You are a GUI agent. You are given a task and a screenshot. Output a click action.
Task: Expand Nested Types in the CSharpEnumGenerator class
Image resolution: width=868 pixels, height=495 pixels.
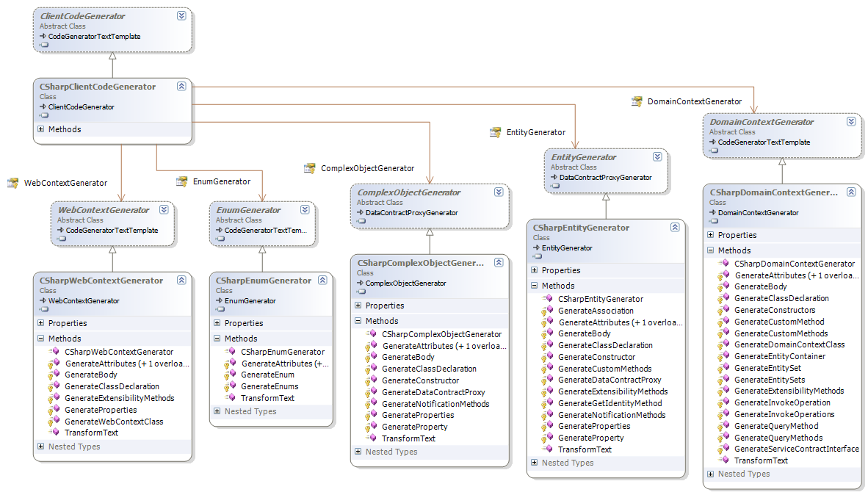[x=217, y=411]
